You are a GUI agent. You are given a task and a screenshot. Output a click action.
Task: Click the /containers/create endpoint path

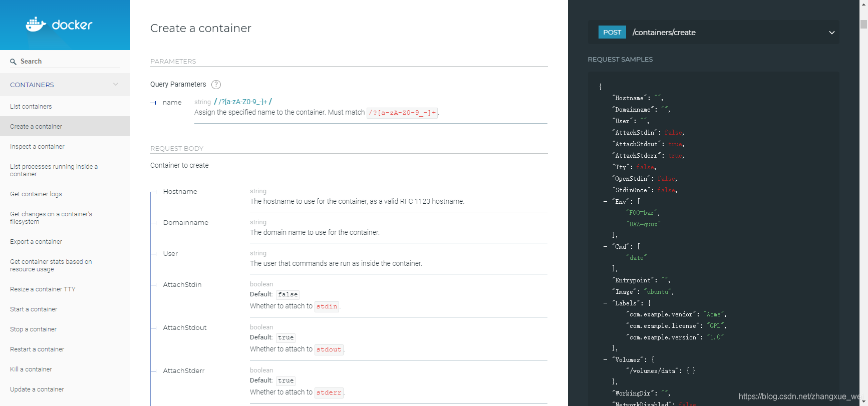coord(664,33)
